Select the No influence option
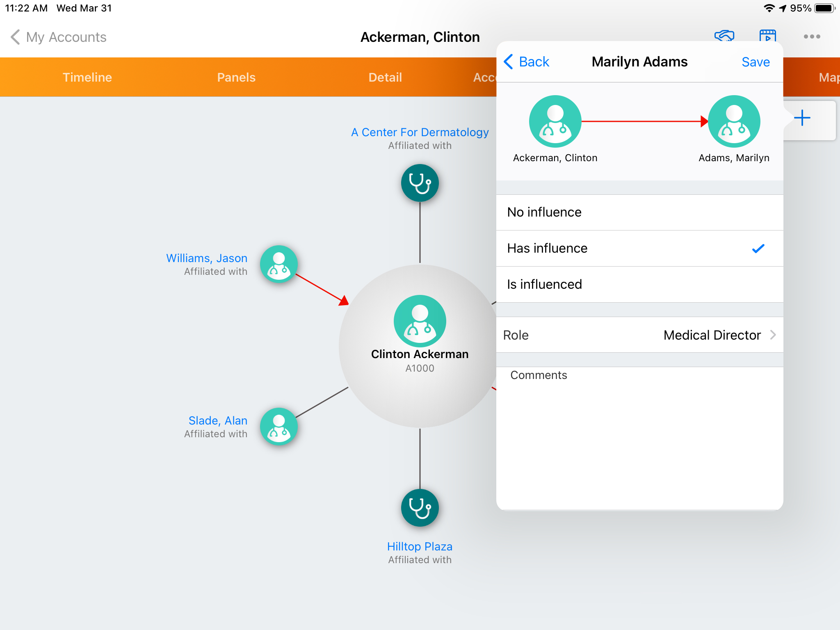The width and height of the screenshot is (840, 630). point(639,212)
